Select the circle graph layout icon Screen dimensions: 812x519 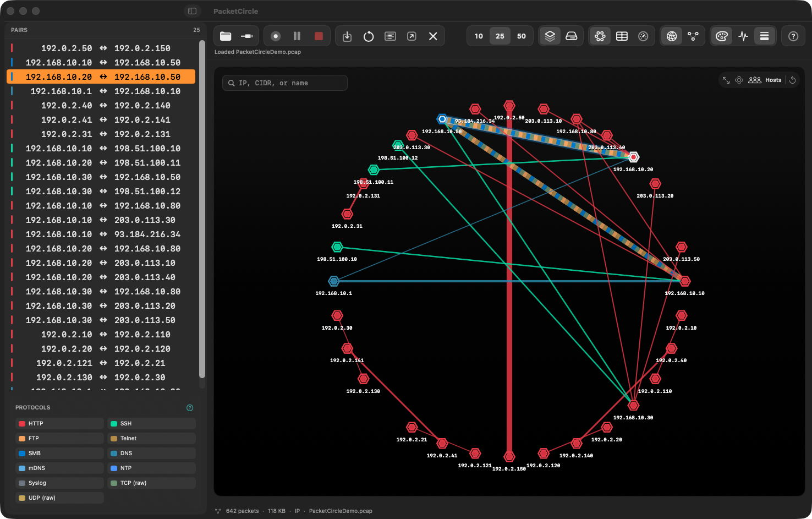pos(600,36)
